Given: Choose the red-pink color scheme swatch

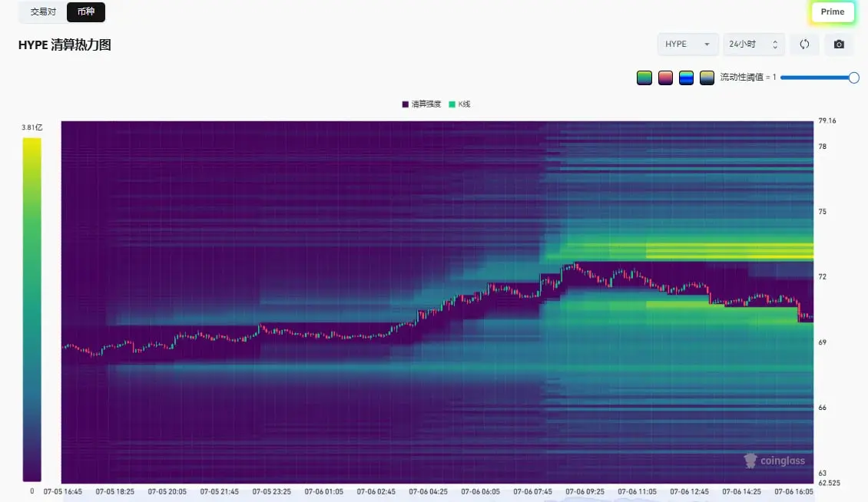Looking at the screenshot, I should click(665, 78).
